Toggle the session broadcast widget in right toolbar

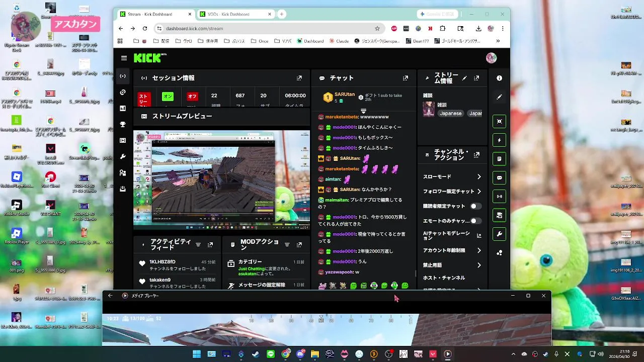pos(499,196)
